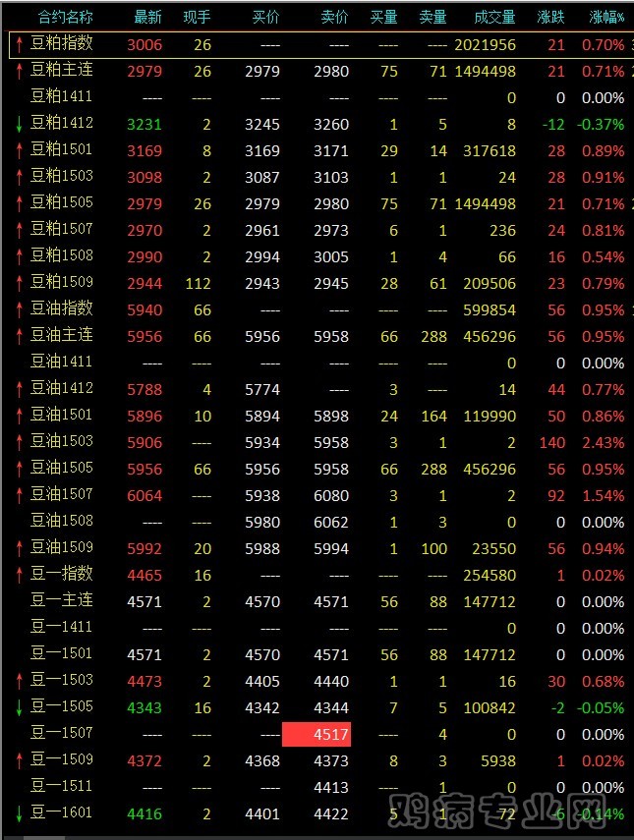634x840 pixels.
Task: Sort by 卖量 column header
Action: click(x=433, y=18)
